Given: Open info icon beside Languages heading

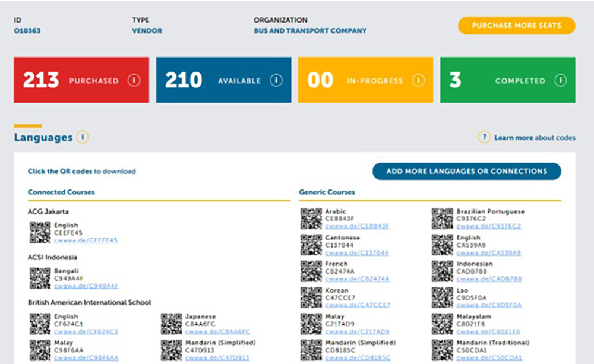Looking at the screenshot, I should (83, 137).
